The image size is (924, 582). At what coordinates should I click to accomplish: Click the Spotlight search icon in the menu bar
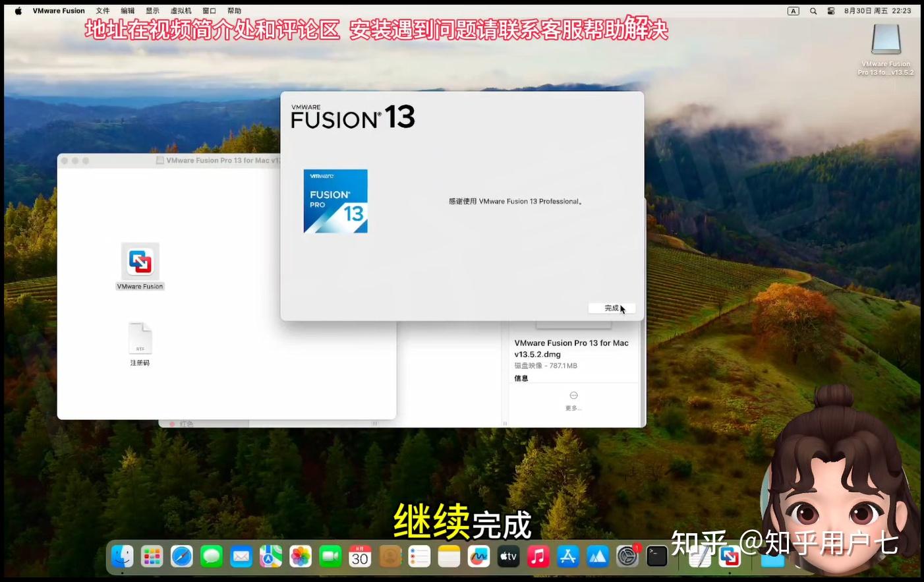pyautogui.click(x=813, y=11)
